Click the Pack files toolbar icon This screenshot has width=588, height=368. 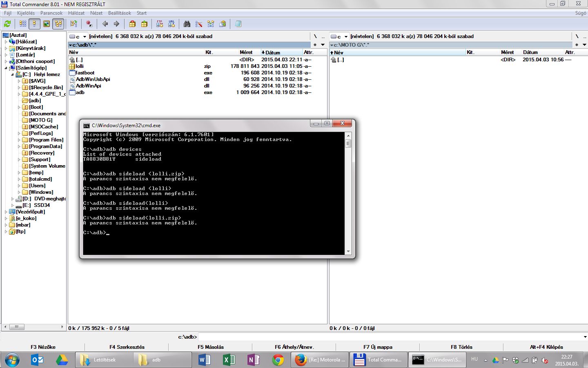(132, 24)
